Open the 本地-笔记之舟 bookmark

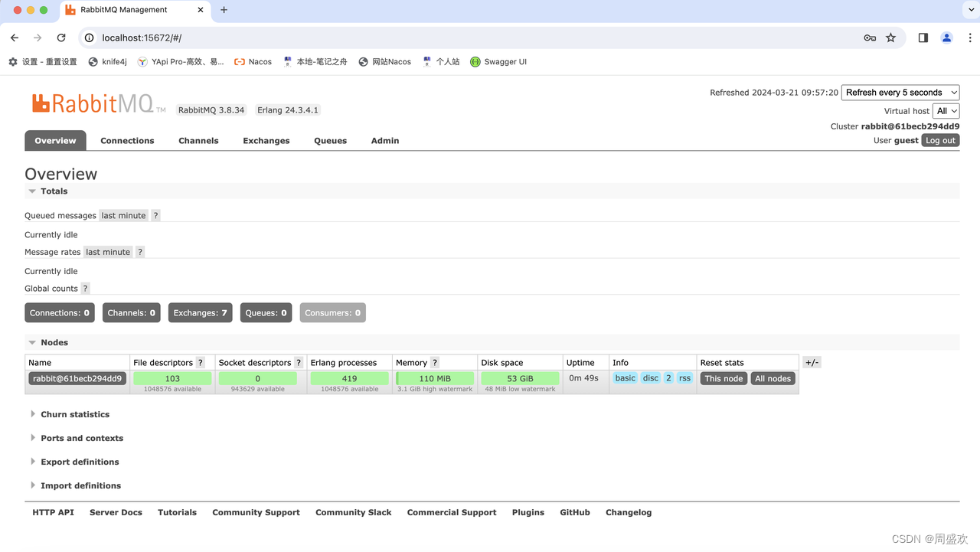tap(315, 62)
